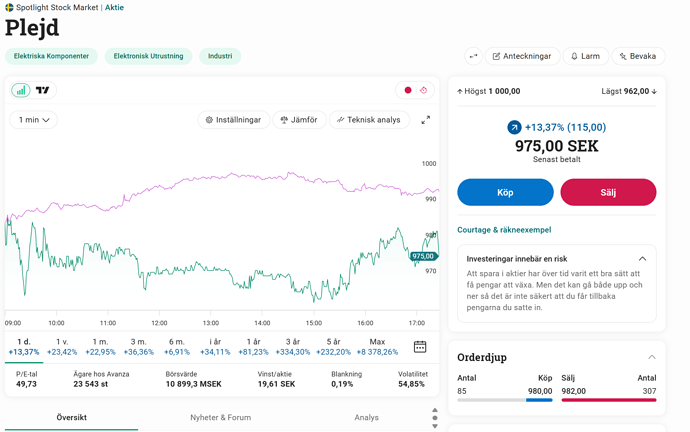The image size is (690, 432).
Task: Click the Börsvärde 10 899,3 MSEK
Action: 194,384
